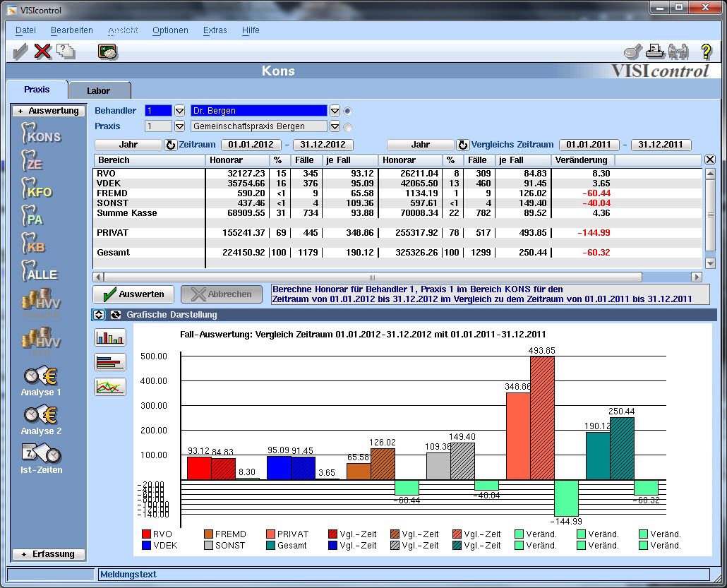
Task: Switch chart to line graph view
Action: coord(109,387)
